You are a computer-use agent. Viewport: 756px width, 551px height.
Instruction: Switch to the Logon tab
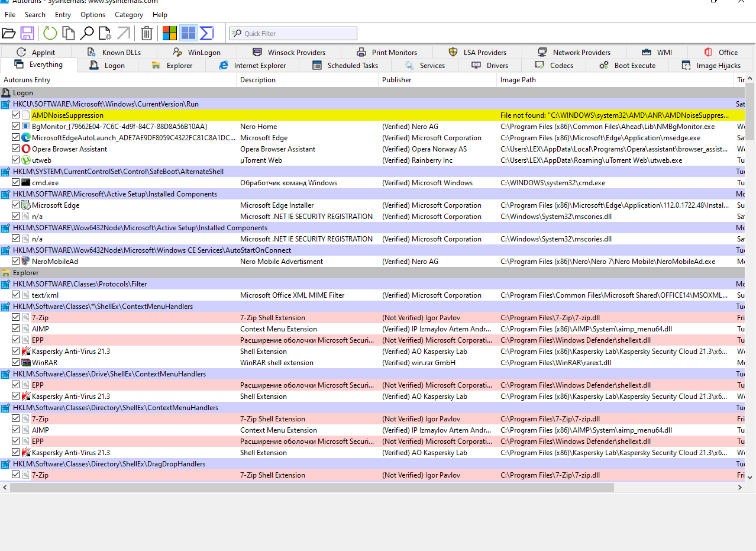pos(108,66)
